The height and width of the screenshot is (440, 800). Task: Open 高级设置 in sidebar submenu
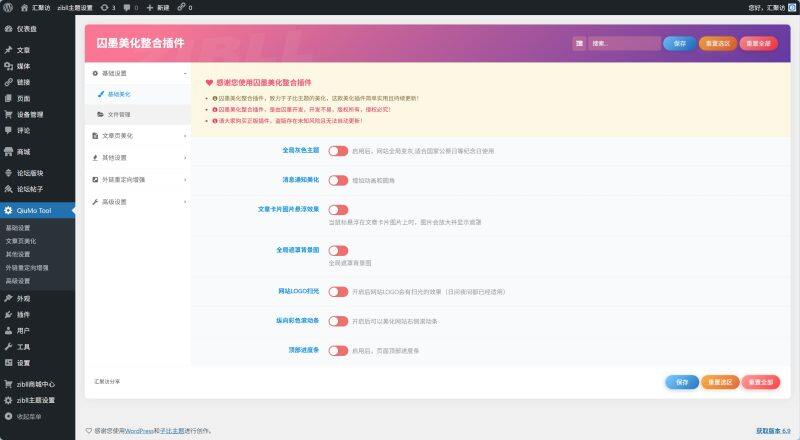18,281
